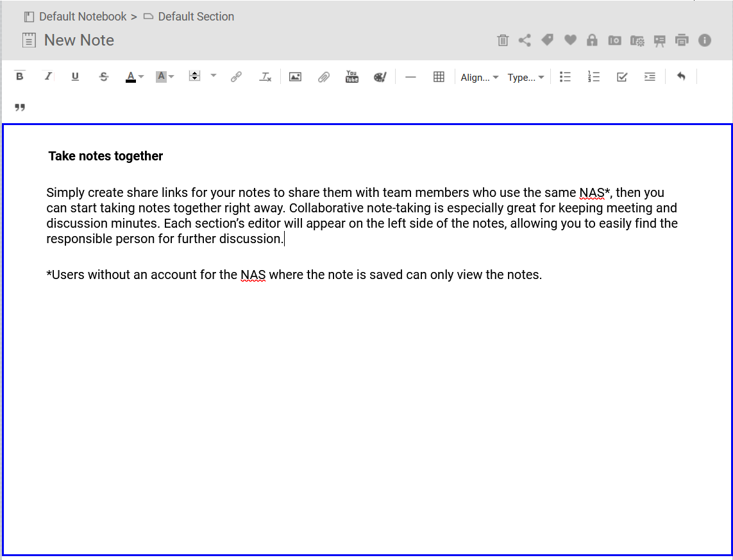
Task: Click the misspelled word NAS in the footnote
Action: pos(253,275)
